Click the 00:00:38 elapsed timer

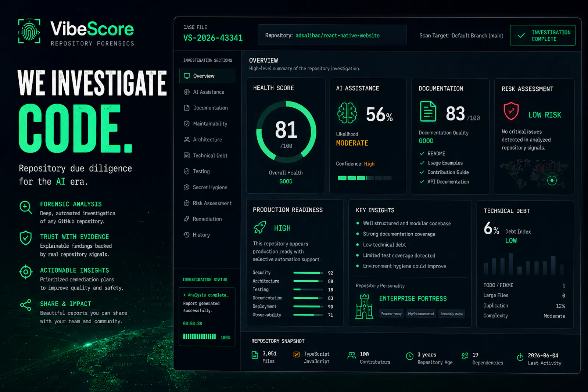coord(193,324)
